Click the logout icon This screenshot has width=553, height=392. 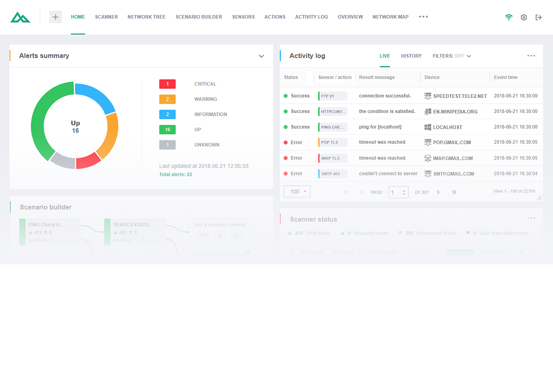click(x=538, y=17)
